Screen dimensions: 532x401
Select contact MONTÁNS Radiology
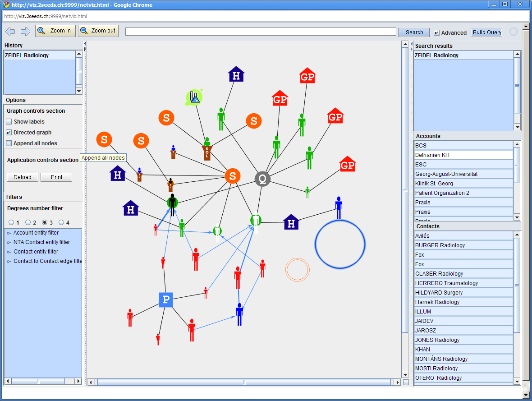coord(463,359)
